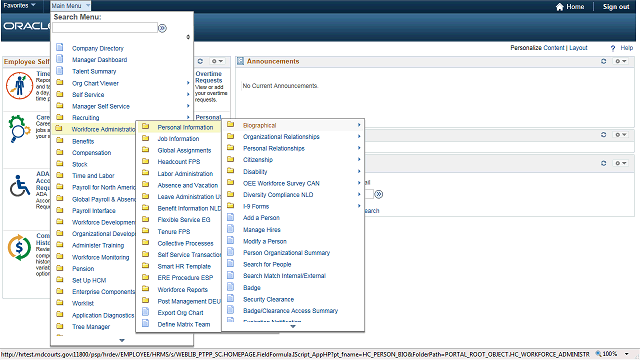Click the compensation history dollar icon

19,247
